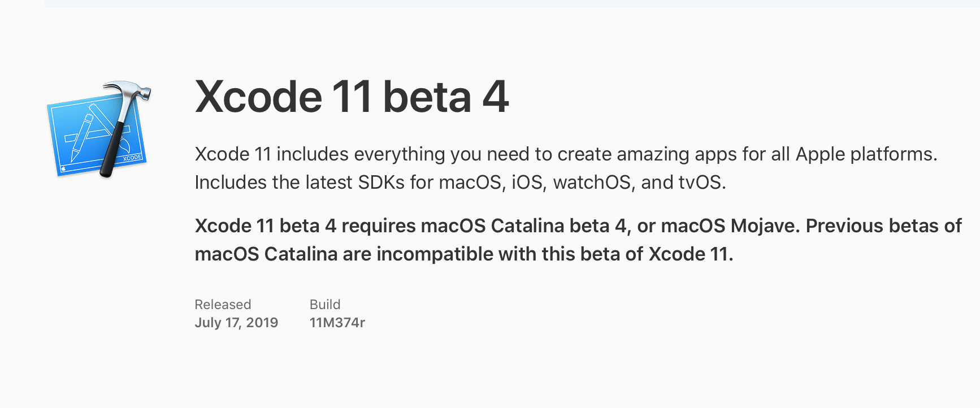980x408 pixels.
Task: Click the 'Xcode 11 includes everything' sentence
Action: click(566, 154)
